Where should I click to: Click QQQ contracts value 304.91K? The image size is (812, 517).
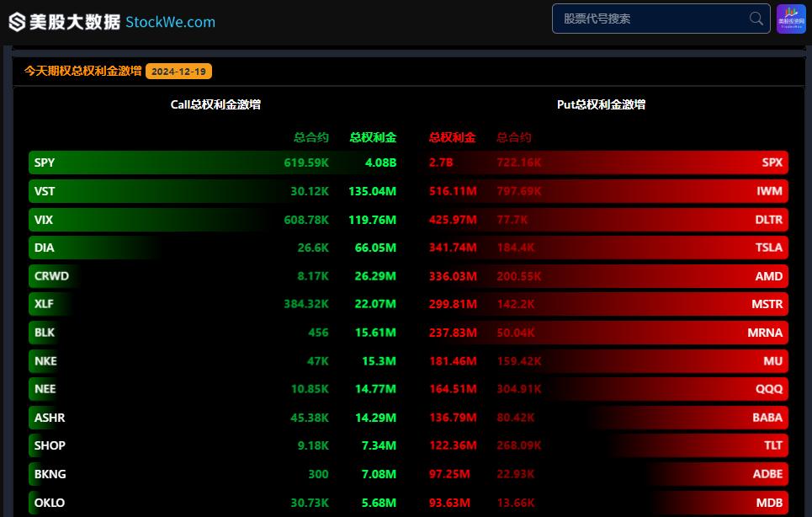(519, 389)
